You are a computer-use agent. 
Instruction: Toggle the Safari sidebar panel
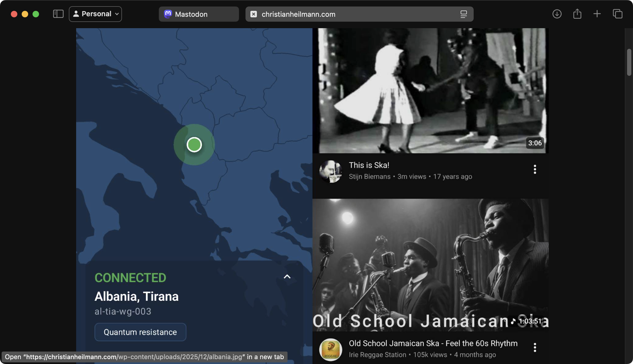[x=58, y=14]
